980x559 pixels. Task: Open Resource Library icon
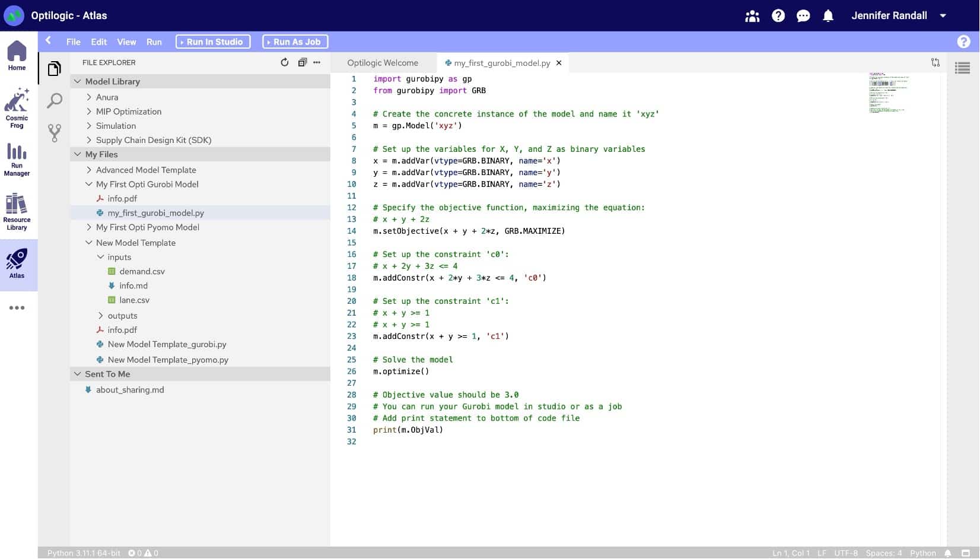click(17, 212)
